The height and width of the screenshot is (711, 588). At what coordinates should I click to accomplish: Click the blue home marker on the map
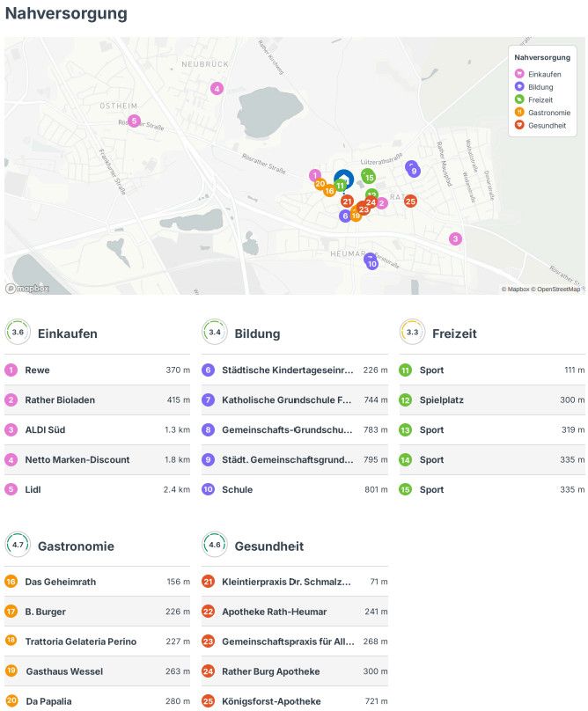344,180
